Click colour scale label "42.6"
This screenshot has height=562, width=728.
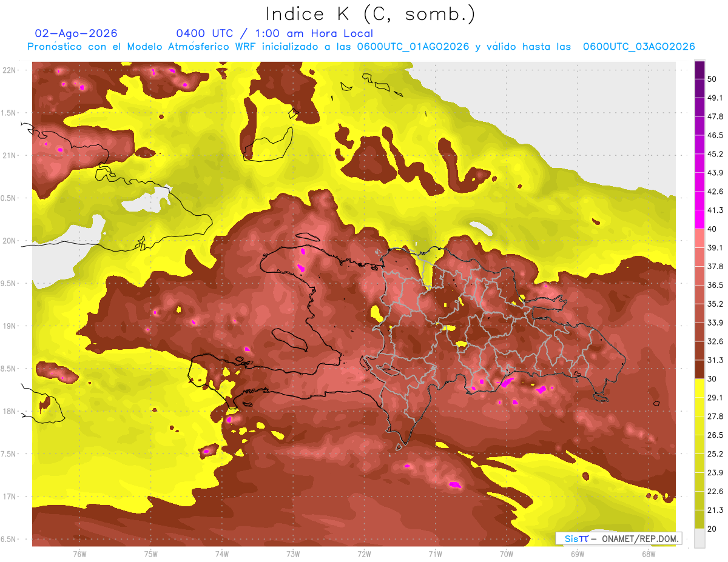tap(715, 192)
